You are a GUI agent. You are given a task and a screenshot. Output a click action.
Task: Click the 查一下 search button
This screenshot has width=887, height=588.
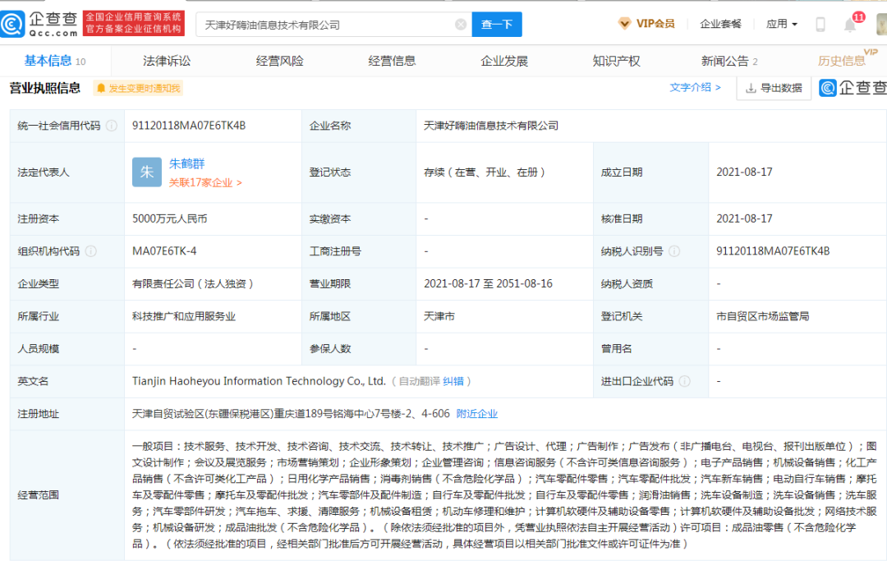pos(497,25)
